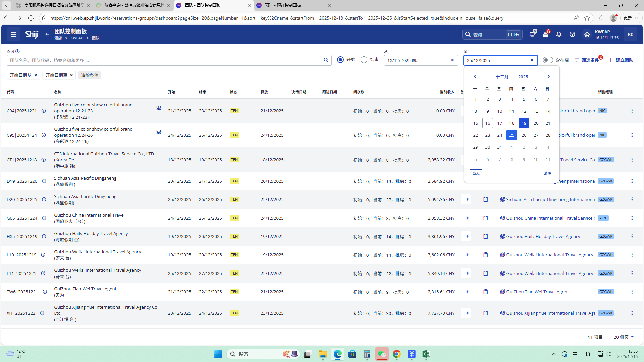Open clipboard icon in TW6|20251221 row
Image resolution: width=644 pixels, height=362 pixels.
[x=485, y=292]
